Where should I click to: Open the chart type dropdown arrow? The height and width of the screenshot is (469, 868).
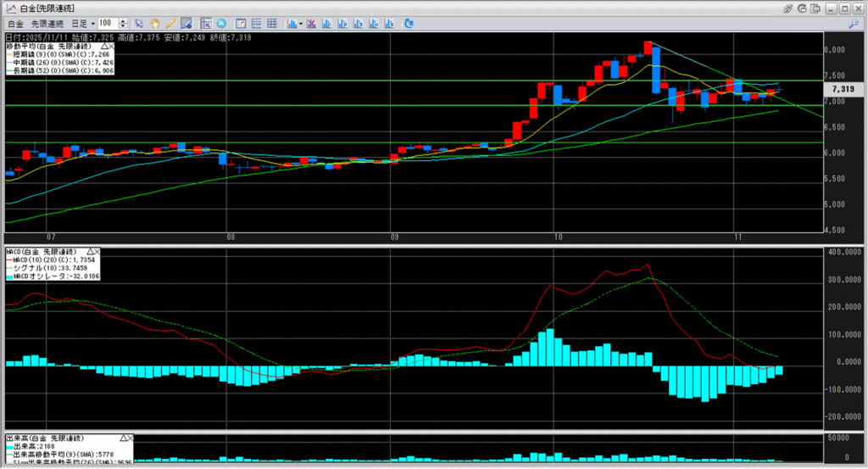[300, 23]
